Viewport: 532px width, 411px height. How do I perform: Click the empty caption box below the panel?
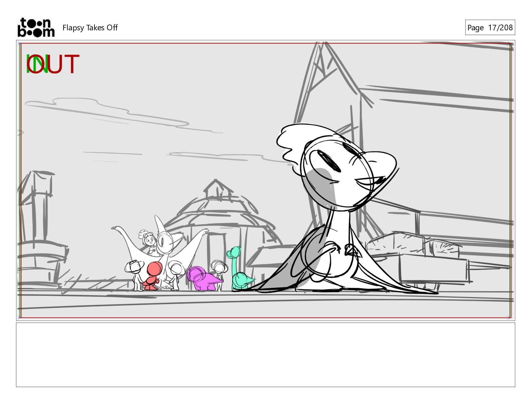point(265,355)
